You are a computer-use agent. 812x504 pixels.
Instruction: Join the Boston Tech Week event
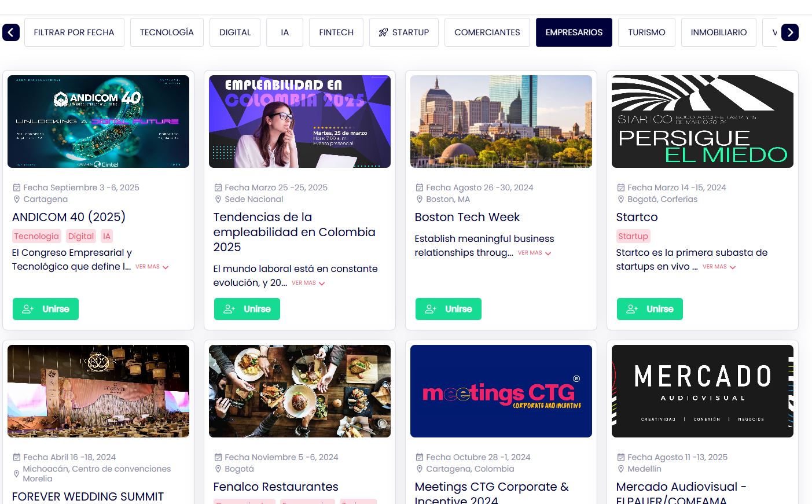449,309
